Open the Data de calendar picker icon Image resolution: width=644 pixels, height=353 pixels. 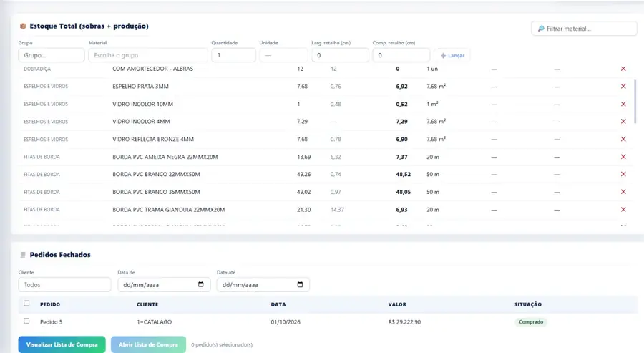pos(201,284)
